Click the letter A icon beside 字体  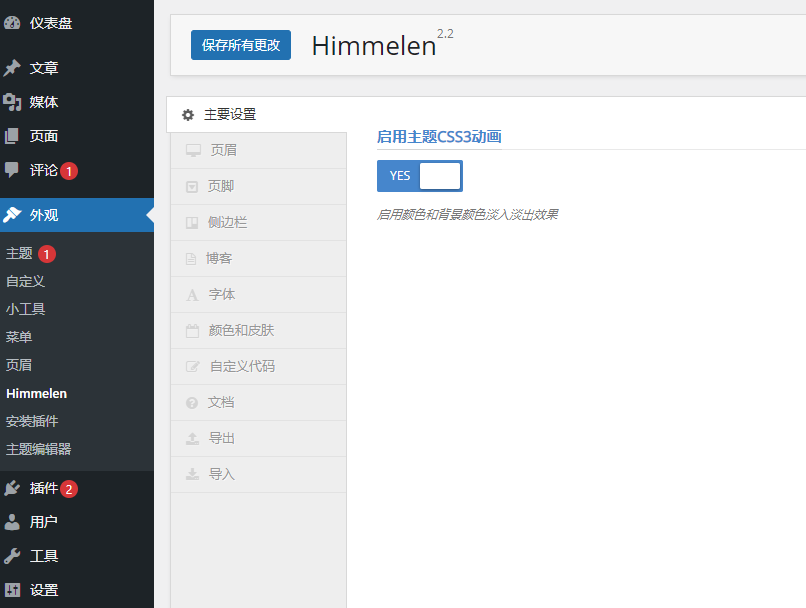click(192, 295)
